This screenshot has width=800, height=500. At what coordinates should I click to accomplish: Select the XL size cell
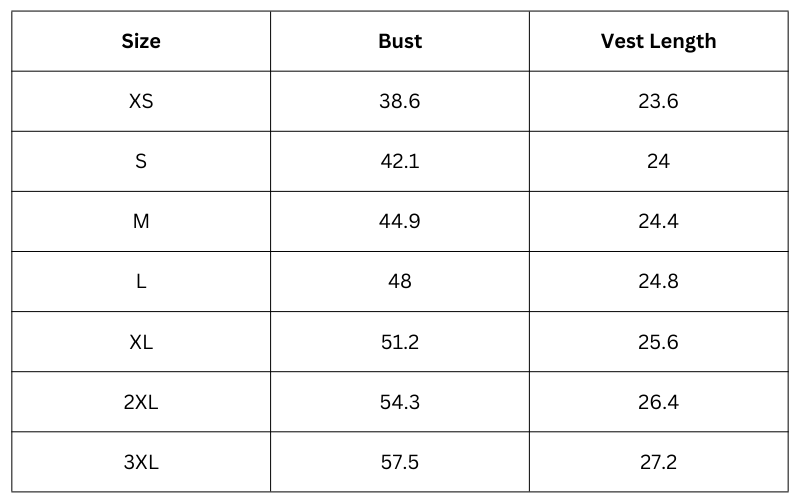coord(141,342)
